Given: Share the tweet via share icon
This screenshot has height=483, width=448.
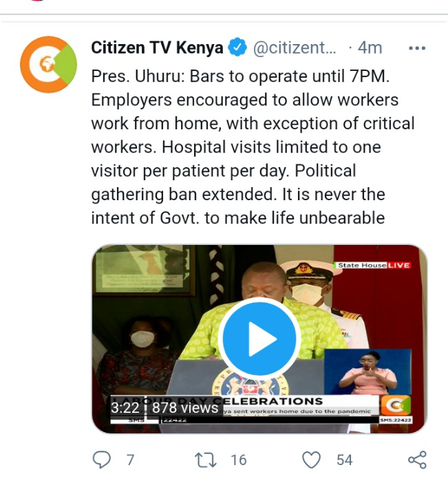Looking at the screenshot, I should tap(418, 460).
